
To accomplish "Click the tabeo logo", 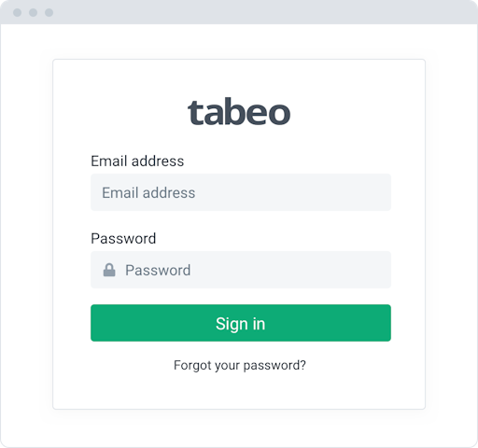I will click(239, 111).
